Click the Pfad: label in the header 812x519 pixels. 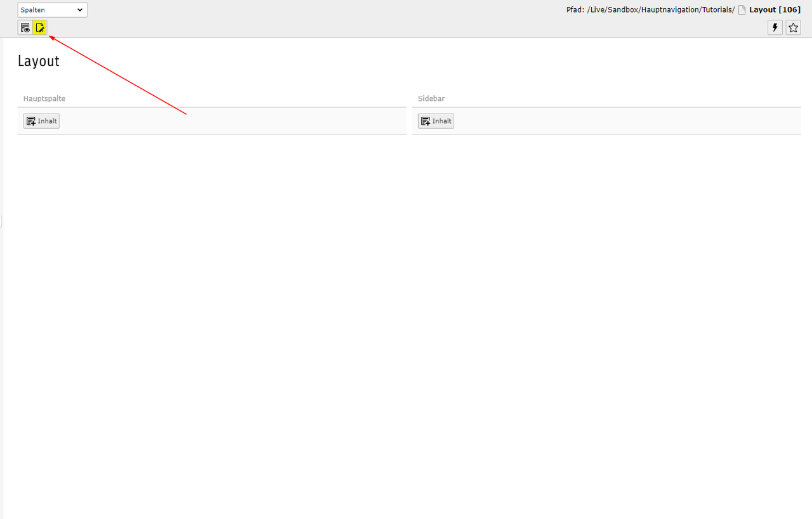coord(575,10)
